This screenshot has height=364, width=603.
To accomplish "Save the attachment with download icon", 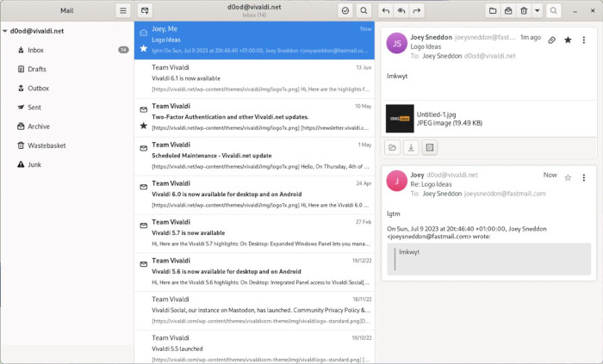I will tap(411, 147).
